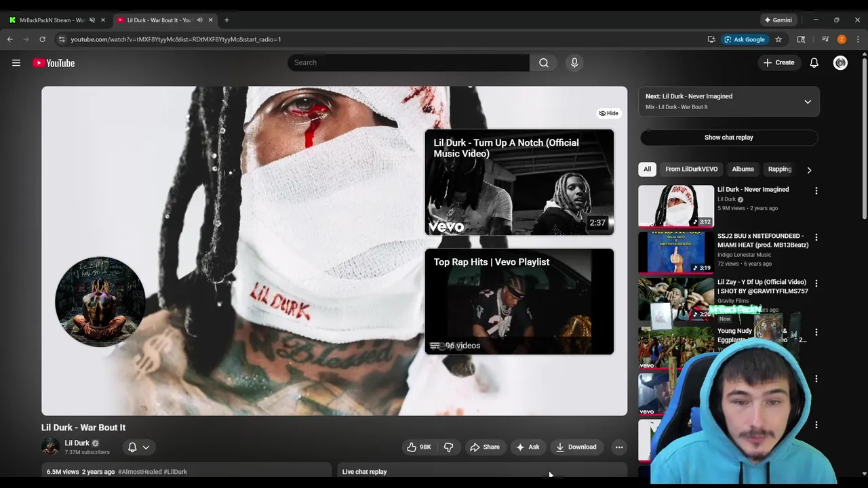868x488 pixels.
Task: Unmute the MrBackPackN Stream tab
Action: [x=92, y=20]
